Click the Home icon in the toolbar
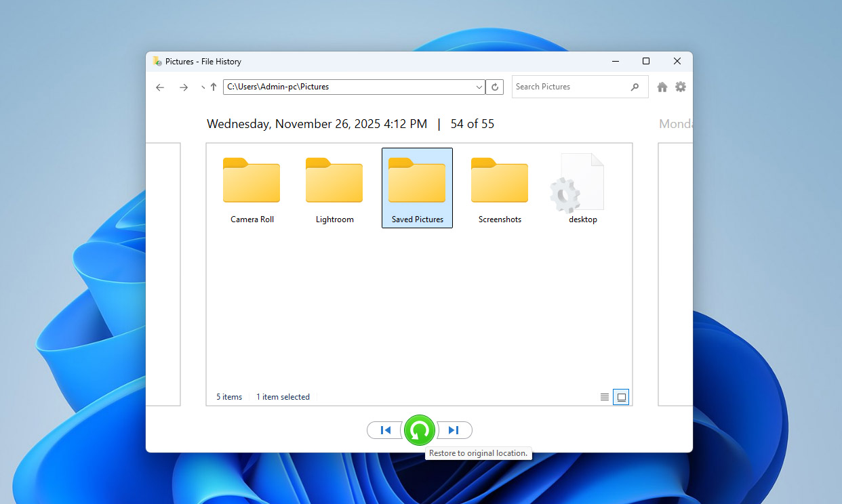 coord(662,87)
